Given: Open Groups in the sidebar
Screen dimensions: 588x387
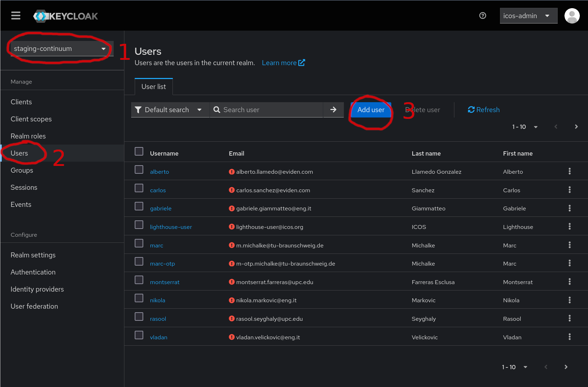Looking at the screenshot, I should (22, 170).
